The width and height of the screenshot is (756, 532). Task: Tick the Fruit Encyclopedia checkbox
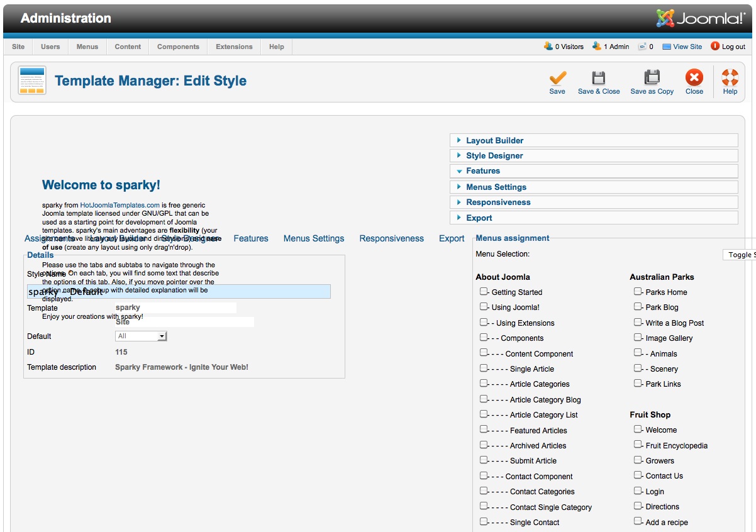638,445
